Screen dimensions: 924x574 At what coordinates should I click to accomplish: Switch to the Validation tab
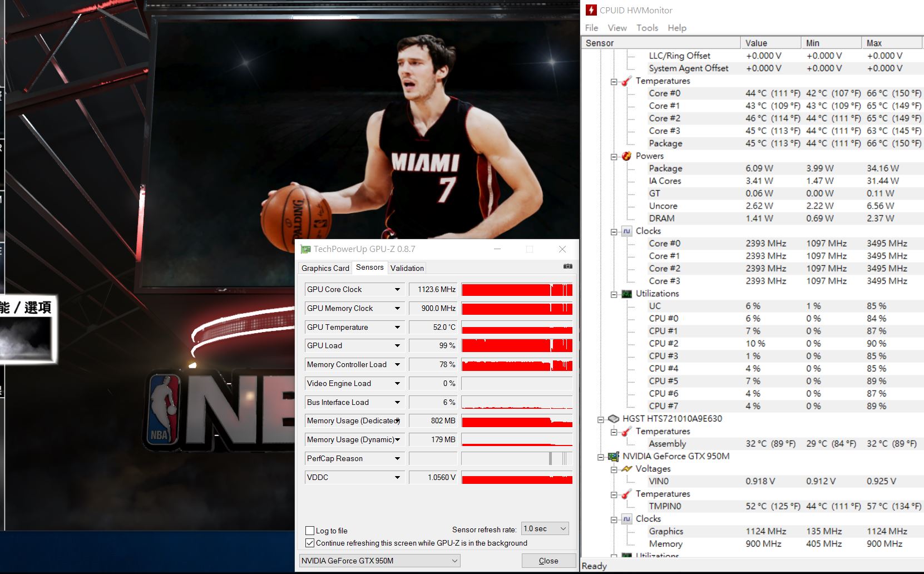pyautogui.click(x=407, y=268)
